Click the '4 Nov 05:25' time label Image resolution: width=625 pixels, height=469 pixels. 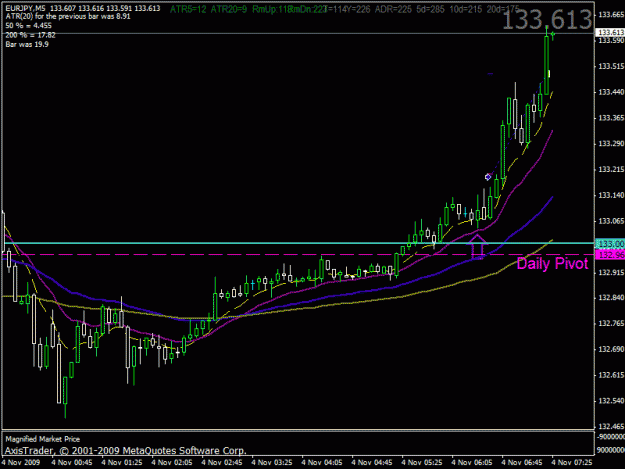tap(422, 463)
